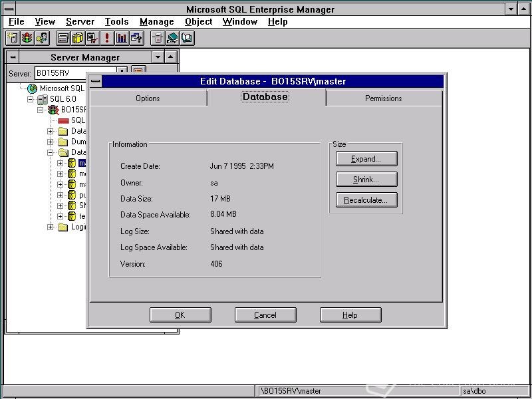
Task: Click the Shrink... button
Action: pyautogui.click(x=366, y=180)
